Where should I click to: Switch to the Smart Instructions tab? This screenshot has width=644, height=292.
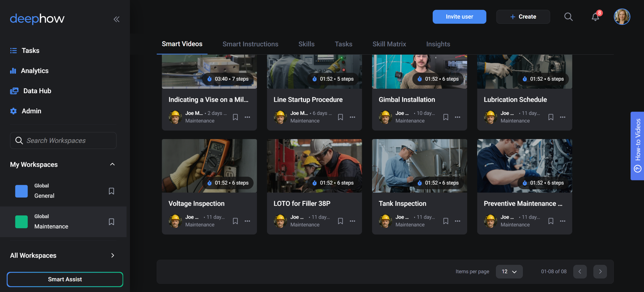(x=250, y=44)
